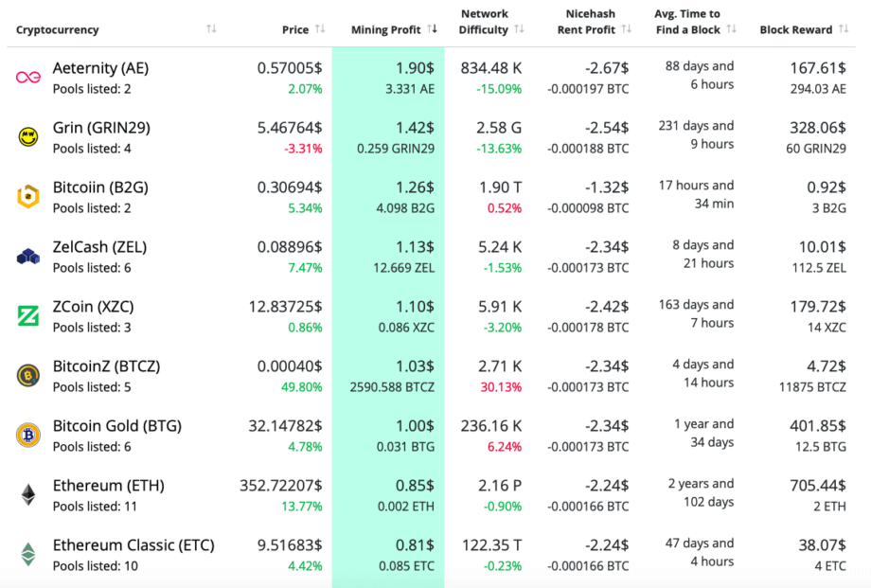Click Ethereum's 'Pools listed: 11' text
The width and height of the screenshot is (871, 588).
95,507
